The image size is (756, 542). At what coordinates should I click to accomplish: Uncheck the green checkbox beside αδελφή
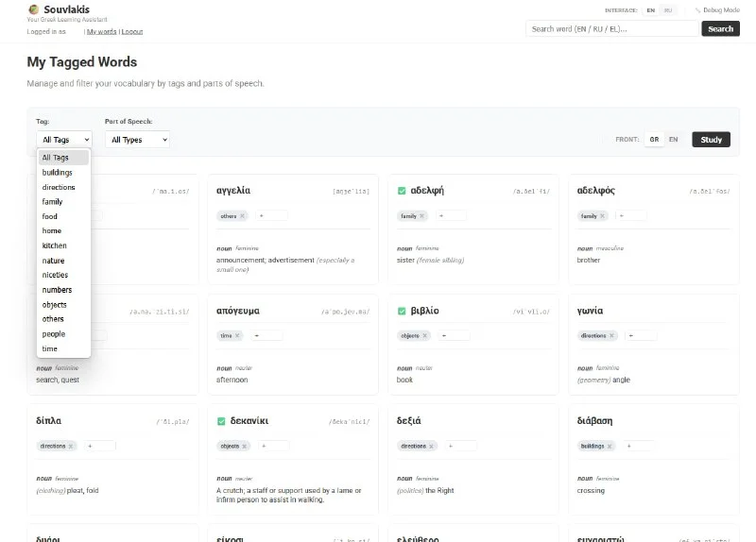(x=402, y=190)
